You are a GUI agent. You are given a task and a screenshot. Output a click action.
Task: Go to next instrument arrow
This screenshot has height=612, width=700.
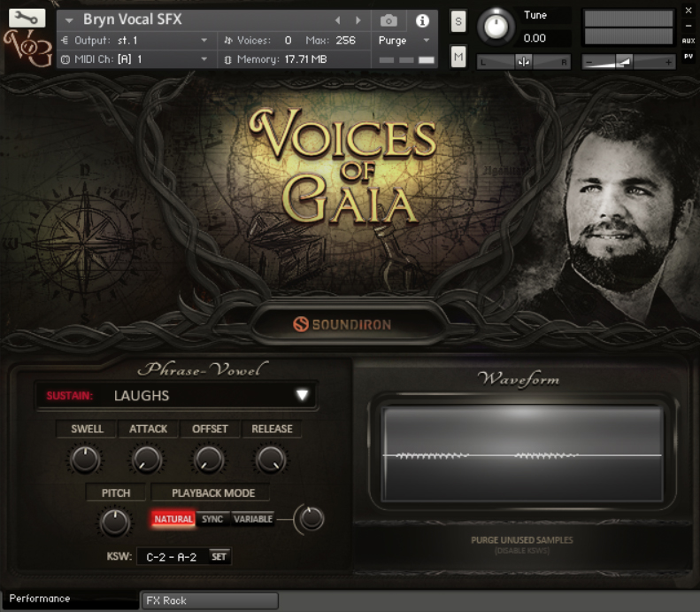tap(358, 20)
